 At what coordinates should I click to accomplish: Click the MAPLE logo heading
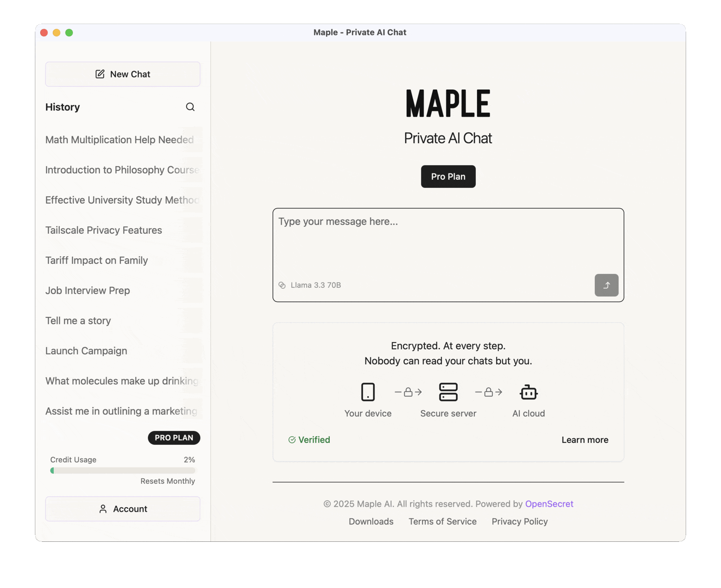pyautogui.click(x=448, y=103)
